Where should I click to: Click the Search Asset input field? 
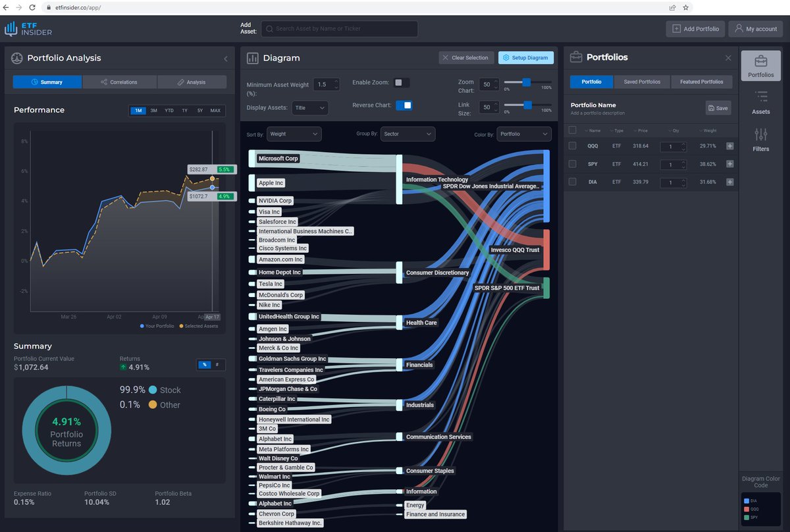click(x=340, y=29)
